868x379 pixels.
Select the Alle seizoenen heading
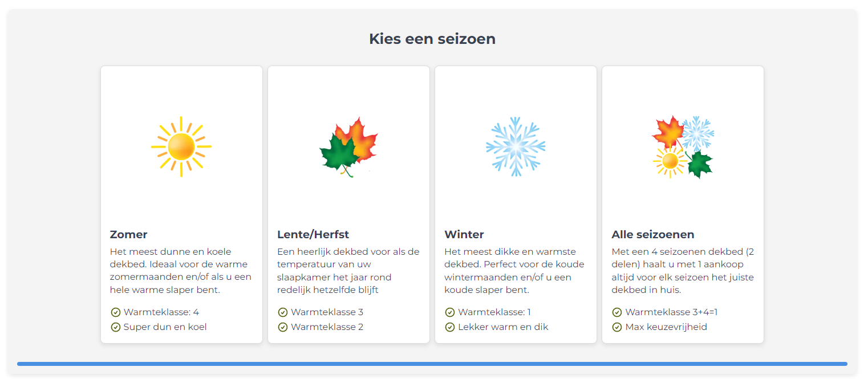click(x=653, y=234)
